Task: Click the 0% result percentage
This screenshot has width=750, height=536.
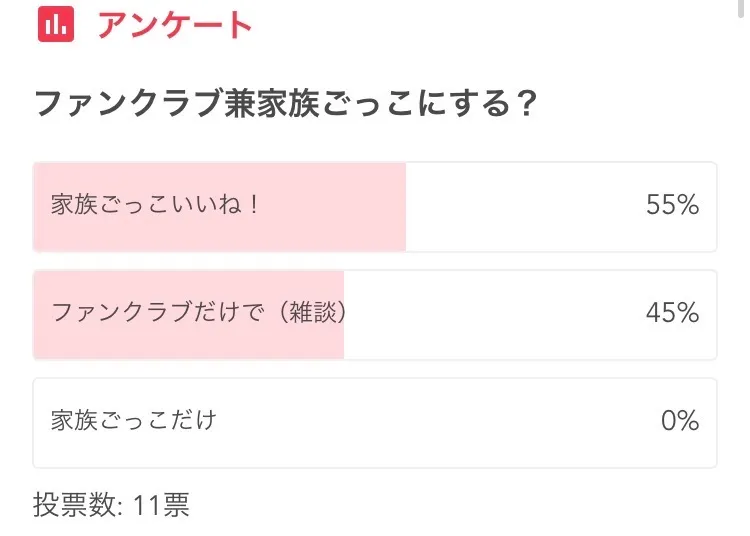Action: coord(680,421)
